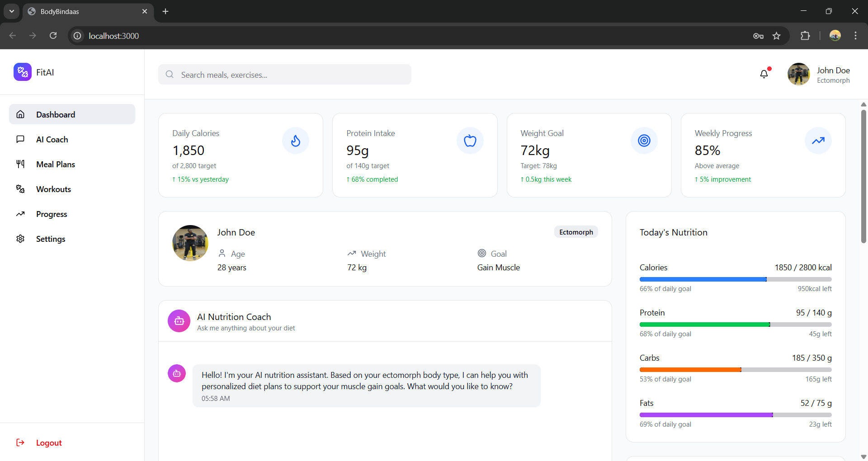This screenshot has height=461, width=868.
Task: Click the Carbs progress bar
Action: pyautogui.click(x=736, y=370)
